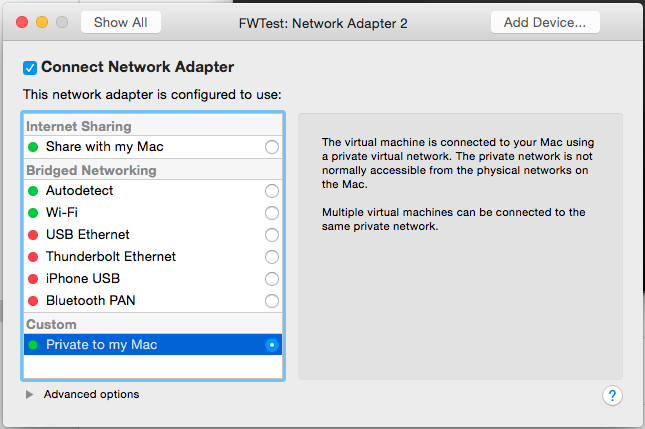
Task: Click the help question mark icon
Action: (x=613, y=395)
